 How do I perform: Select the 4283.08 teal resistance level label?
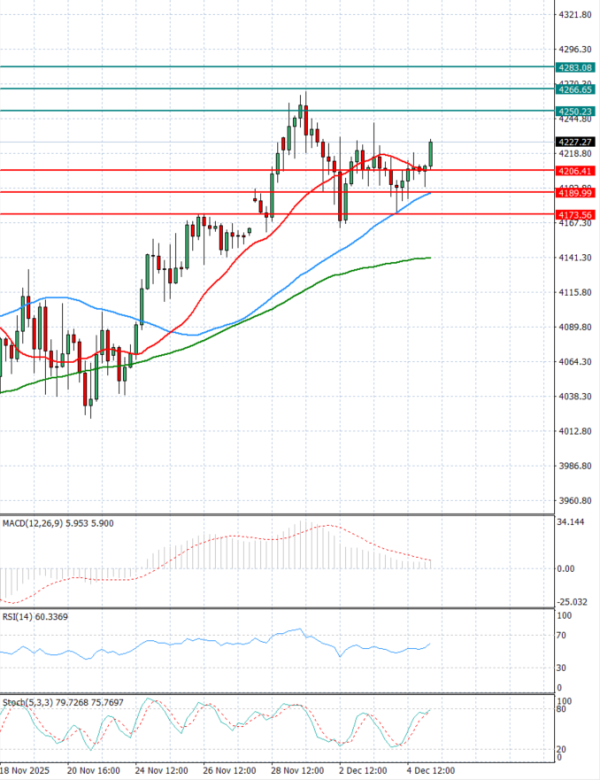point(574,67)
